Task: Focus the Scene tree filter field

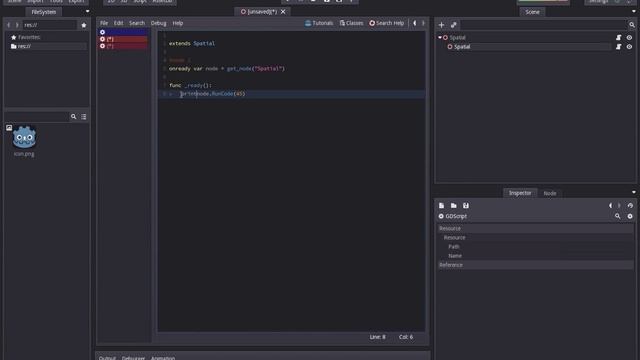Action: click(x=544, y=25)
